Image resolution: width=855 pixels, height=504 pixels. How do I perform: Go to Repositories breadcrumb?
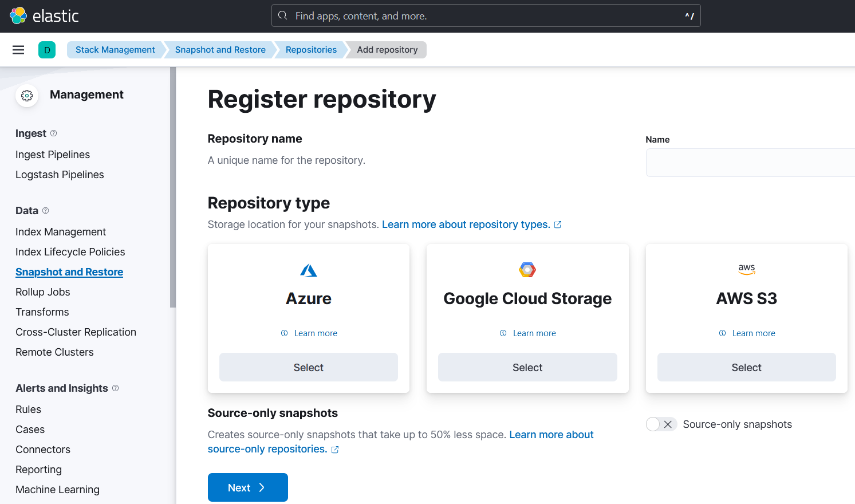pyautogui.click(x=312, y=50)
